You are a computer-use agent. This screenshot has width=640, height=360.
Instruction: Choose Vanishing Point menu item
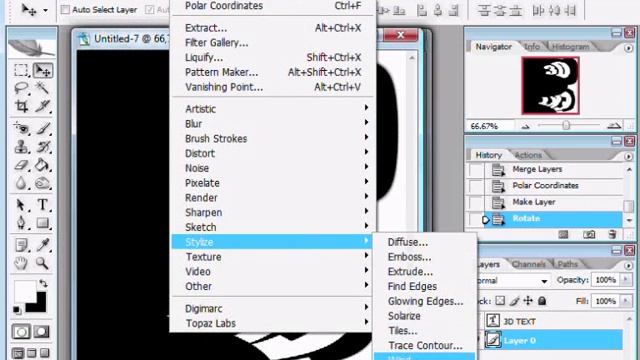click(x=272, y=87)
